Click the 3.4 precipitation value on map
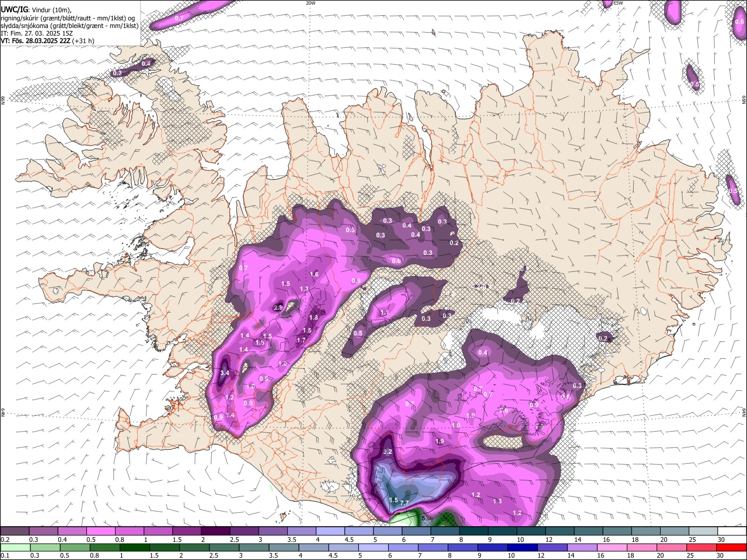Viewport: 747px width, 560px height. 225,373
